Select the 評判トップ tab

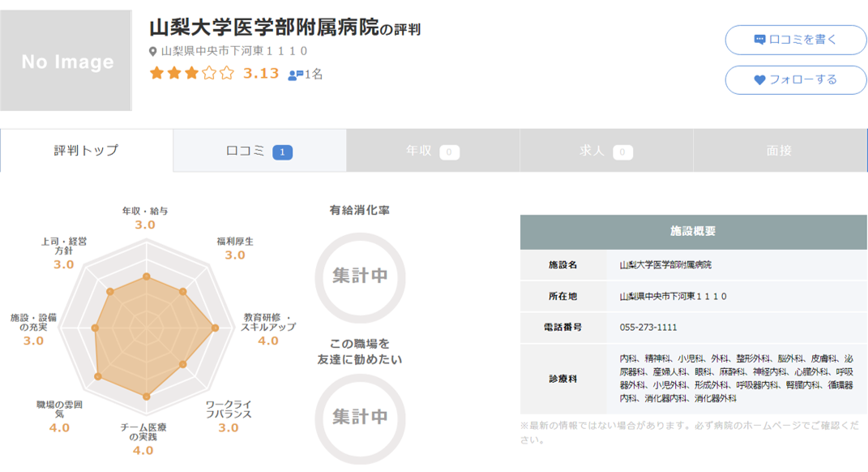pyautogui.click(x=85, y=151)
